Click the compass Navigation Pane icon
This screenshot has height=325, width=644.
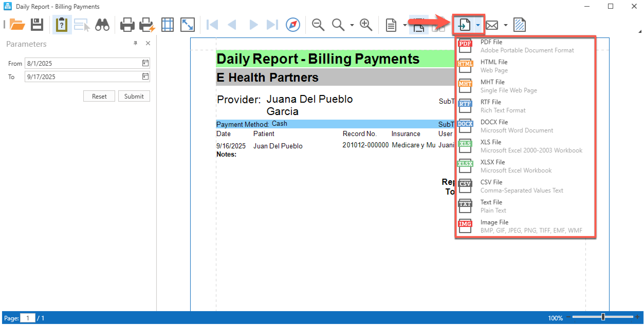293,25
